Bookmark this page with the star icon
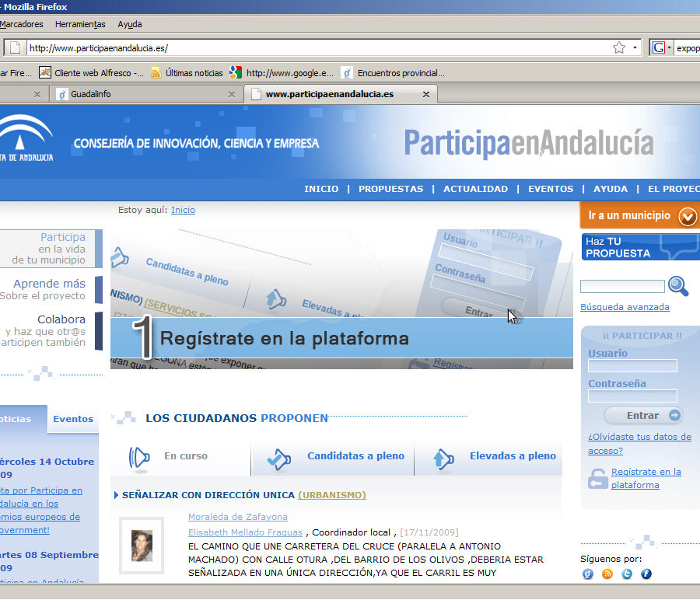Image resolution: width=700 pixels, height=600 pixels. click(619, 48)
